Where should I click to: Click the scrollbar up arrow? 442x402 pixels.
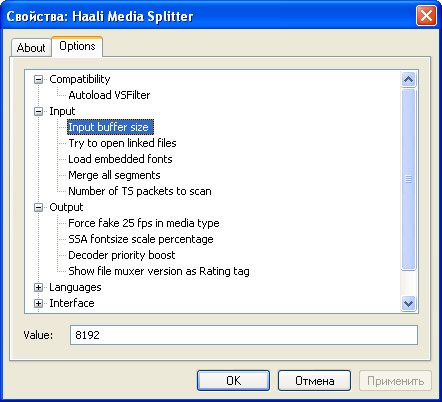[x=408, y=80]
